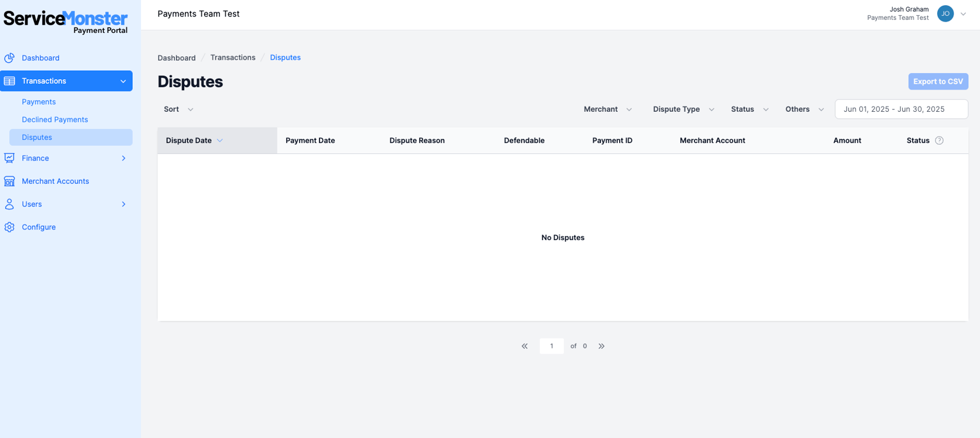
Task: Collapse the Transactions sidebar menu chevron
Action: [x=123, y=81]
